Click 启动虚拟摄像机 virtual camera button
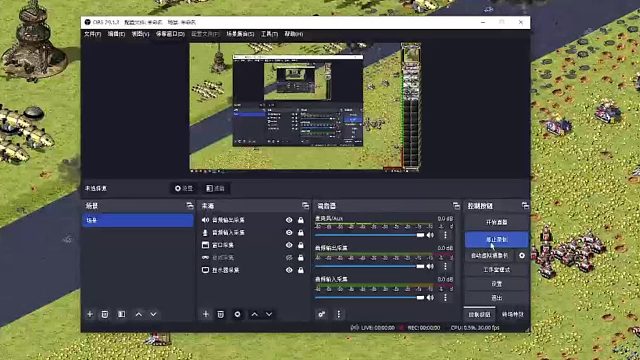Viewport: 640px width, 360px height. click(489, 256)
